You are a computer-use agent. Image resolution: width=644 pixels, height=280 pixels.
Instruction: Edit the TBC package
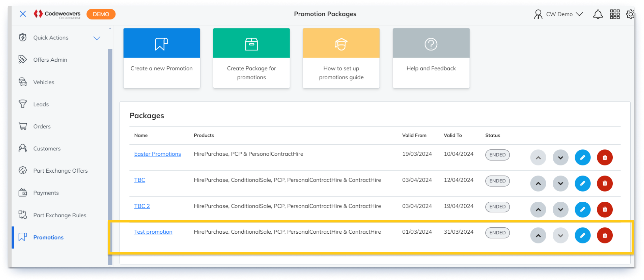[x=582, y=183]
